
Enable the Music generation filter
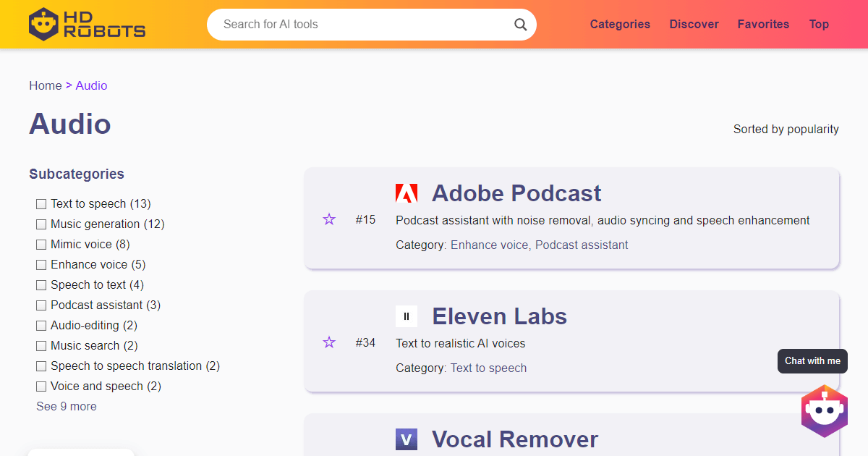[41, 224]
